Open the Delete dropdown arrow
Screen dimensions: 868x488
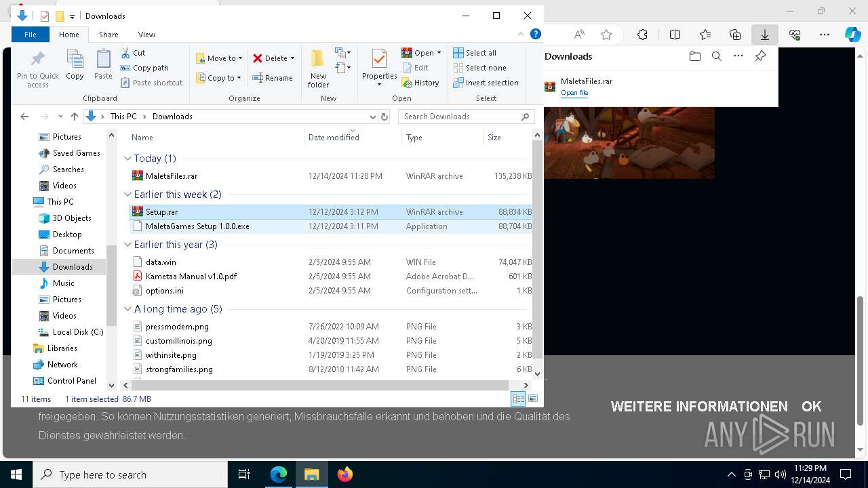(x=292, y=58)
